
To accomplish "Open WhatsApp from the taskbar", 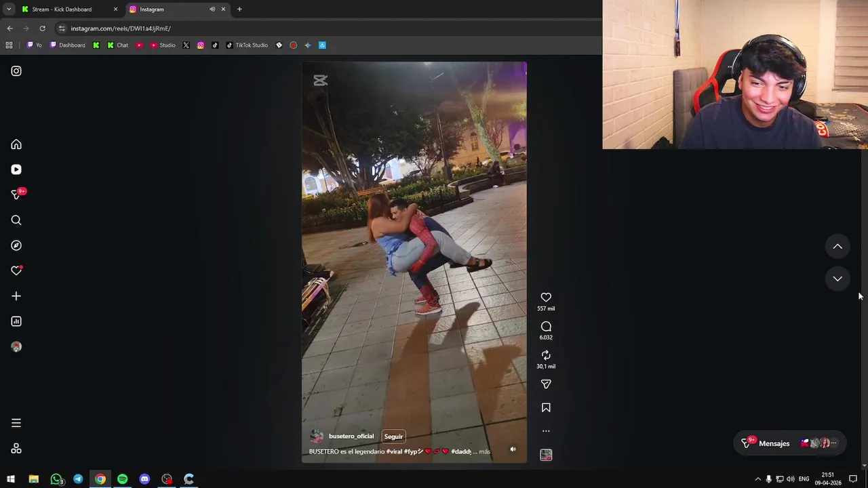I will [x=56, y=479].
